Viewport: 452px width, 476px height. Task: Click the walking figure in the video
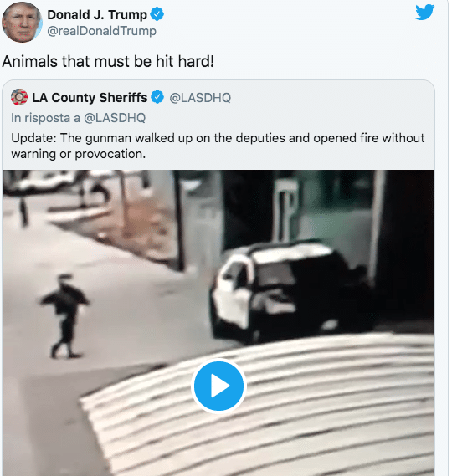(64, 315)
